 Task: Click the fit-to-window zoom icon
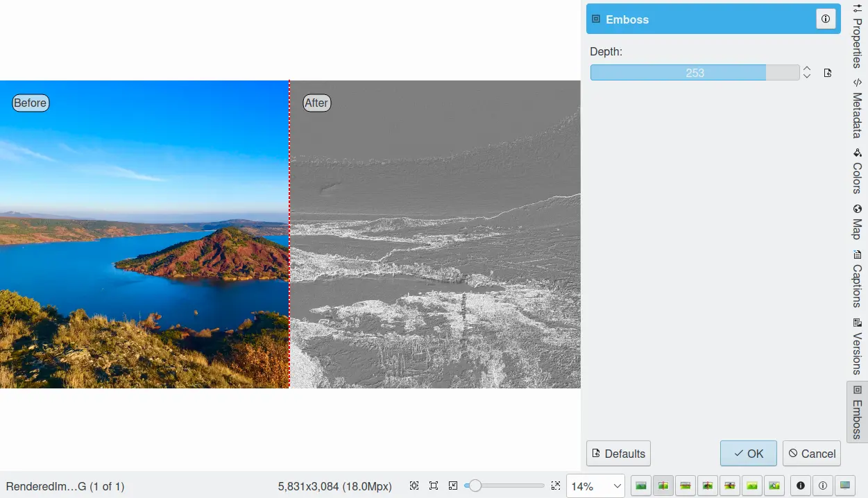point(434,486)
